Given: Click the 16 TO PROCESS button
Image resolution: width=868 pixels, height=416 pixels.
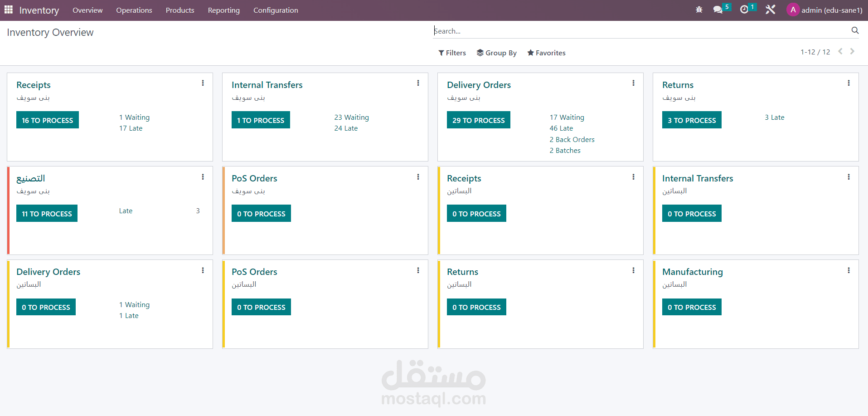Looking at the screenshot, I should (48, 120).
